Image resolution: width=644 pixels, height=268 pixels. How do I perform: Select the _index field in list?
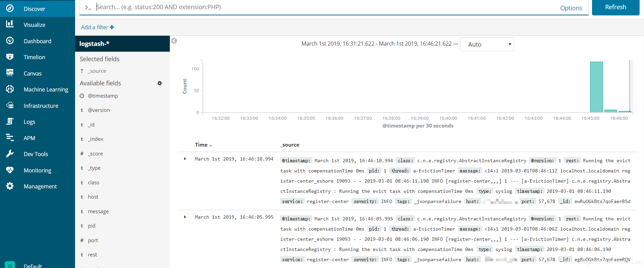tap(95, 139)
